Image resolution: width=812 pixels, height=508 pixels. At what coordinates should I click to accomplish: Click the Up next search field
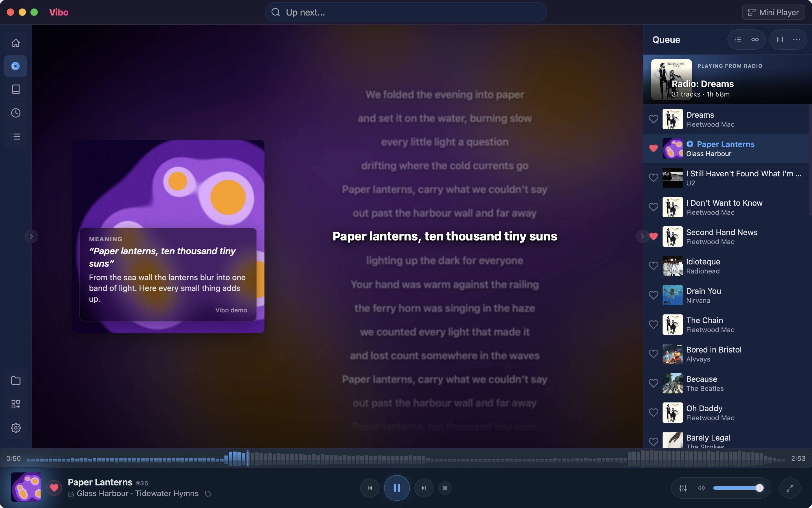tap(406, 12)
